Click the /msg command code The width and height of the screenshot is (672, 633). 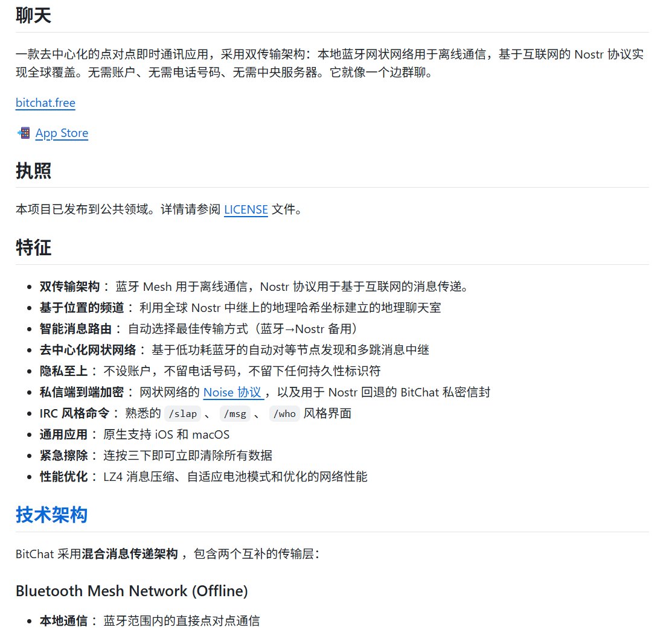[x=235, y=414]
